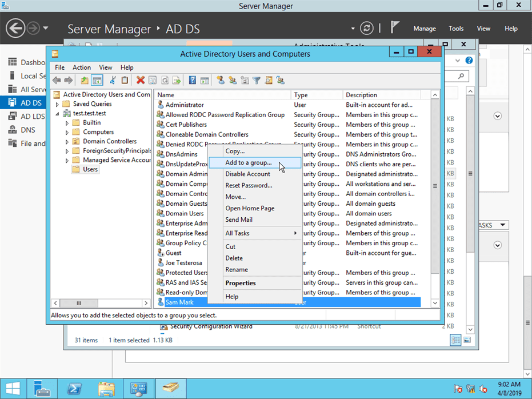Expand the Saved Queries tree node

click(57, 104)
